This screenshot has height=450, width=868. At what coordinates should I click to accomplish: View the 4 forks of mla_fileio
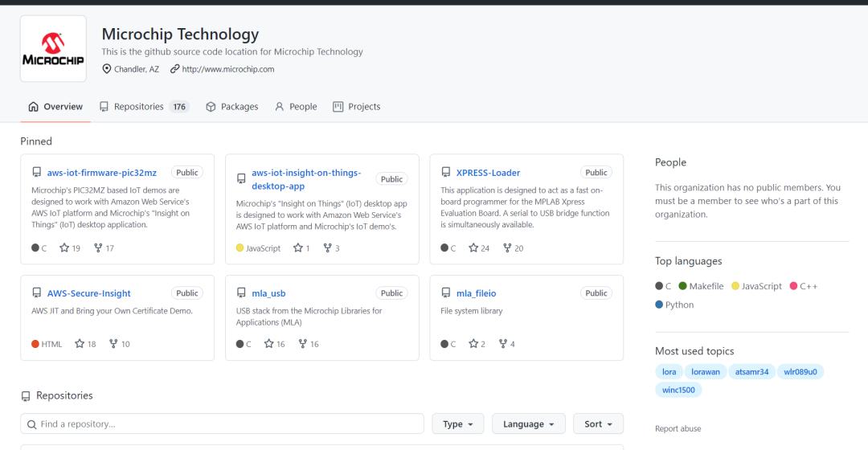click(x=506, y=344)
